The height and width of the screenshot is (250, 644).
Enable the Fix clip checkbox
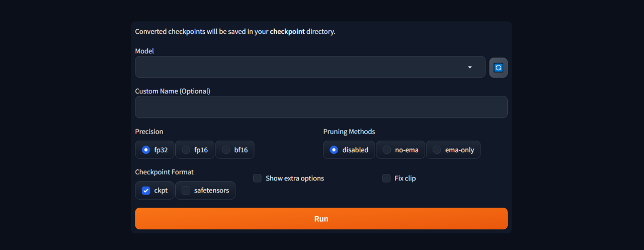pyautogui.click(x=386, y=178)
